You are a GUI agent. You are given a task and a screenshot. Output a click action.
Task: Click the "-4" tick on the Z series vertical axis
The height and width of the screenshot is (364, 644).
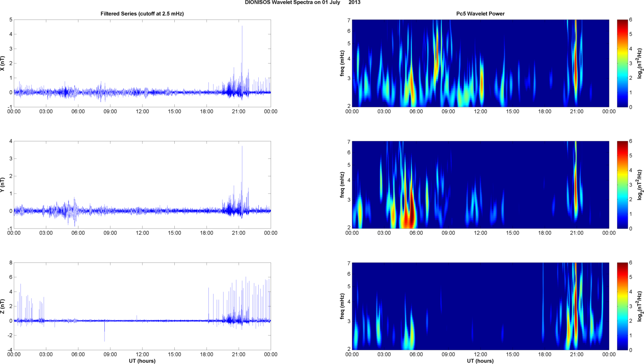(10, 350)
